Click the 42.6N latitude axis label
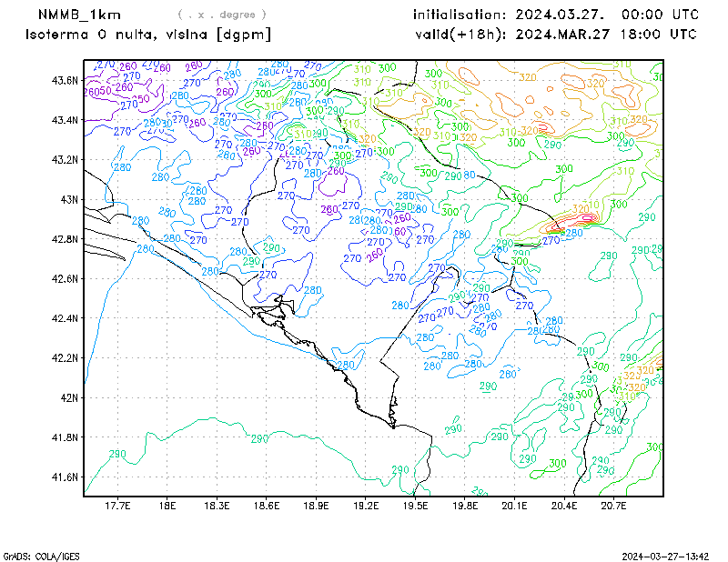The image size is (728, 562). tap(65, 279)
